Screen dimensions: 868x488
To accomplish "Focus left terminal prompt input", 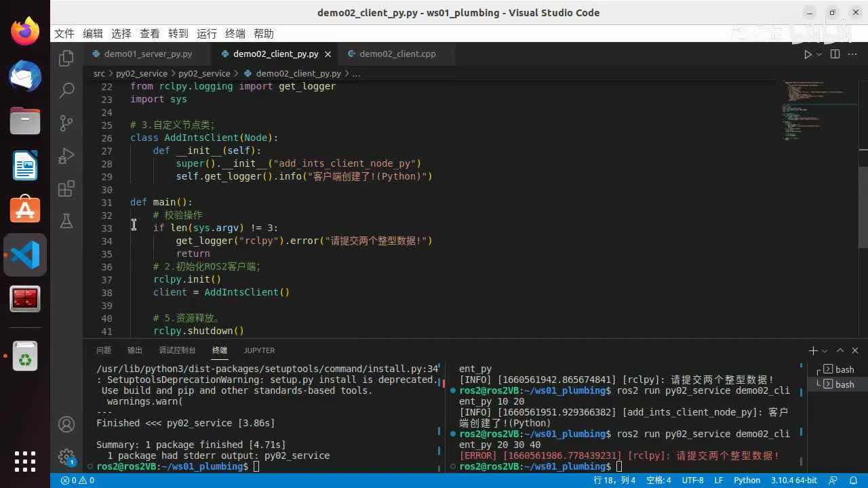I will coord(256,466).
